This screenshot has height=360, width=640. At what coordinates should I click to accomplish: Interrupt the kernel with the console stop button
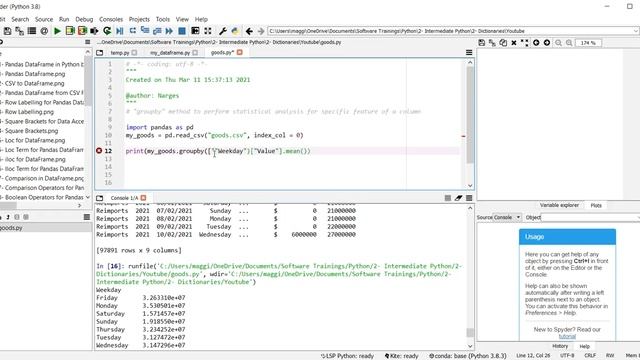pyautogui.click(x=448, y=198)
